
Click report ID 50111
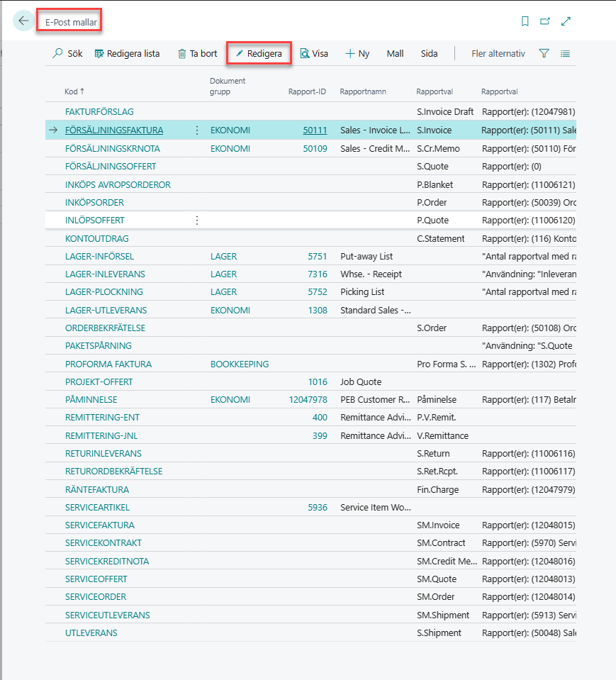coord(315,130)
